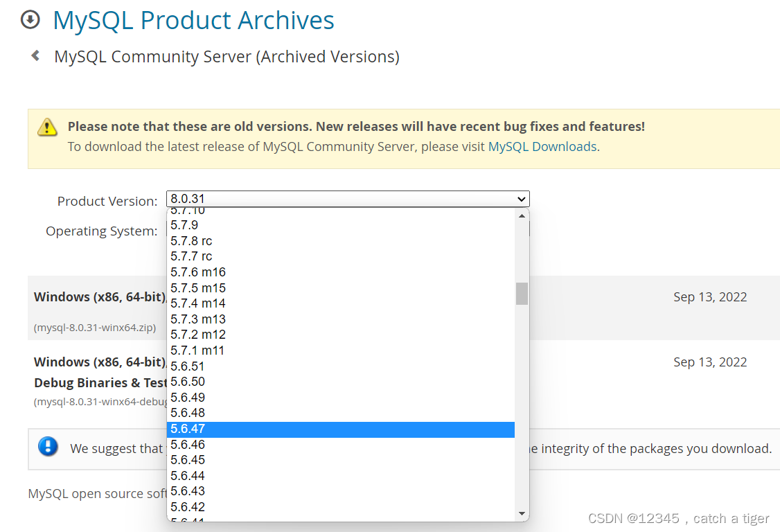Pick version 5.6.46
Viewport: 780px width, 532px height.
[341, 445]
